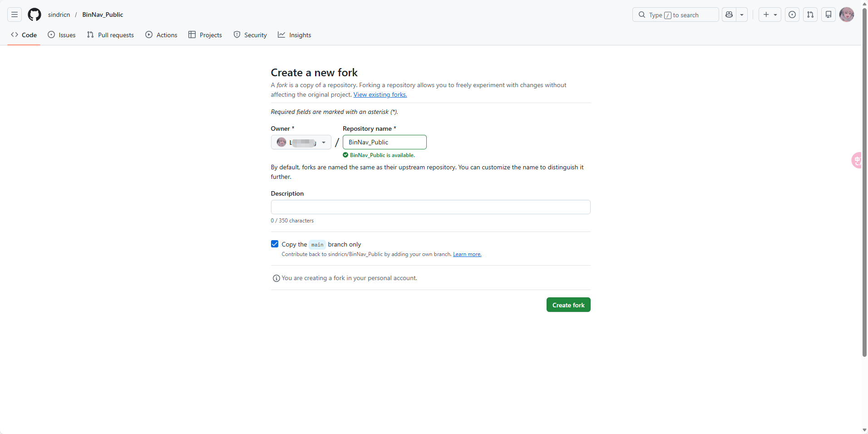The width and height of the screenshot is (868, 434).
Task: View your pull requests header icon
Action: pos(810,15)
